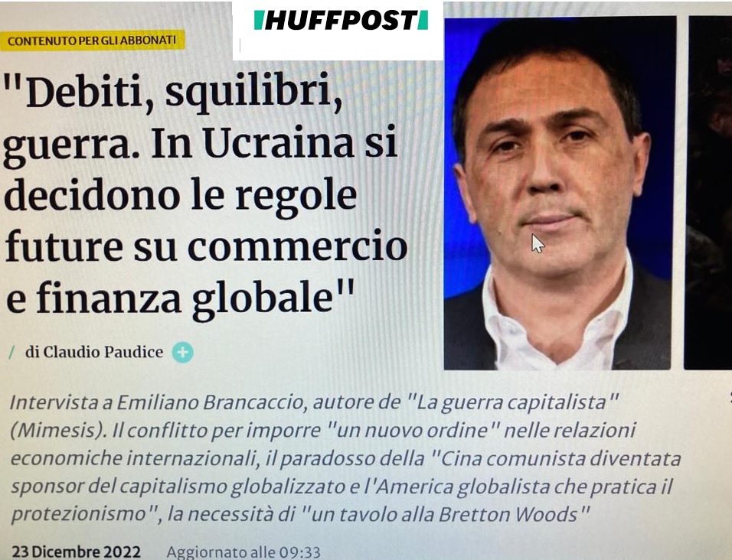Click the plus icon beside Claudio Paudice
Viewport: 732px width, 560px height.
tap(182, 353)
